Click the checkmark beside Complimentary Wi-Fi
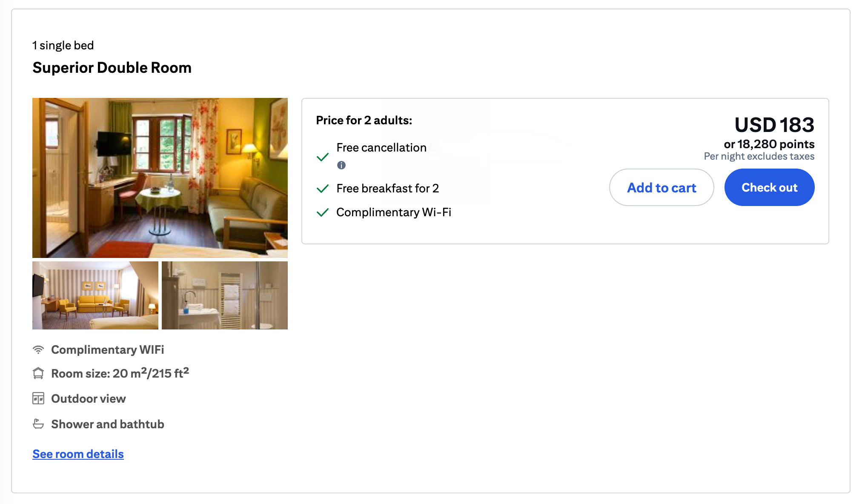The image size is (865, 504). click(x=324, y=212)
